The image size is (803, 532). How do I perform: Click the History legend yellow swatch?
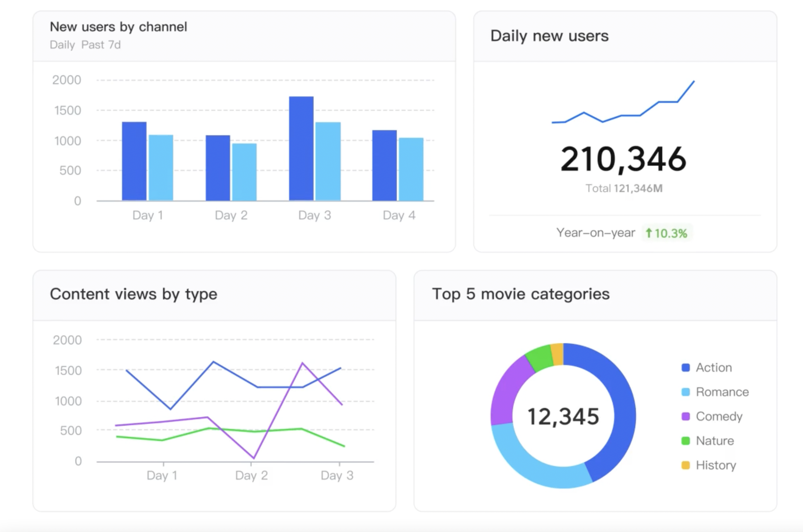[x=685, y=465]
